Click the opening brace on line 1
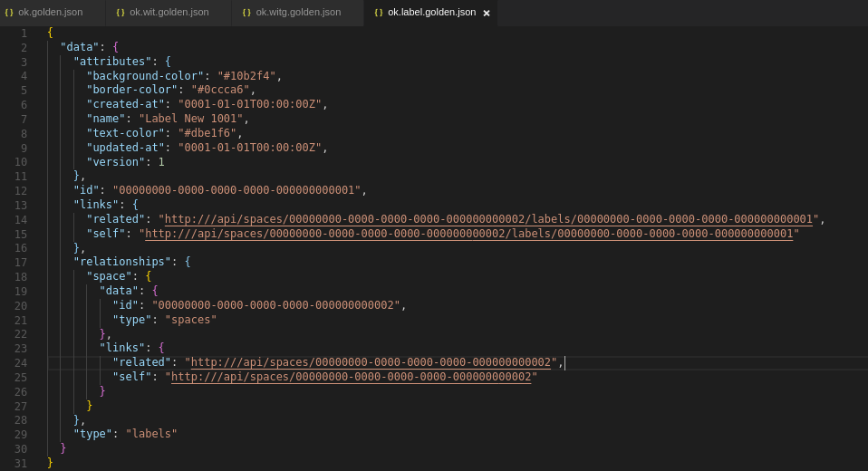 [51, 33]
